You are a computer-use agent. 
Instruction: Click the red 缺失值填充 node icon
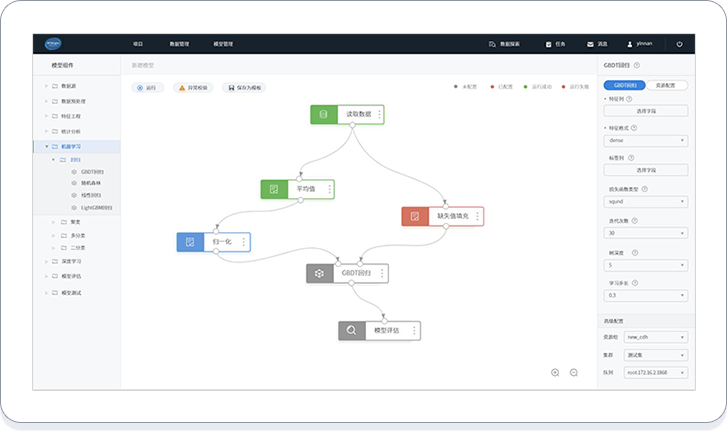[x=414, y=216]
